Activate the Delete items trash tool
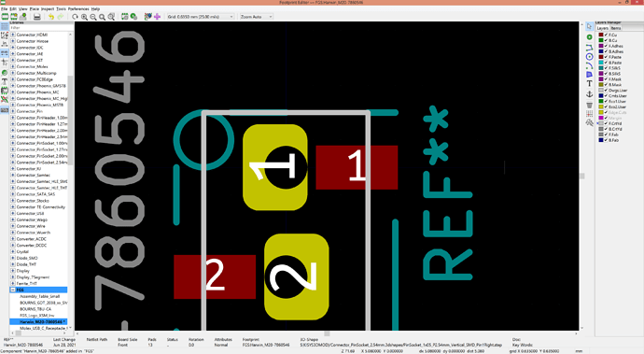Screen dimensions: 644x354 589,106
